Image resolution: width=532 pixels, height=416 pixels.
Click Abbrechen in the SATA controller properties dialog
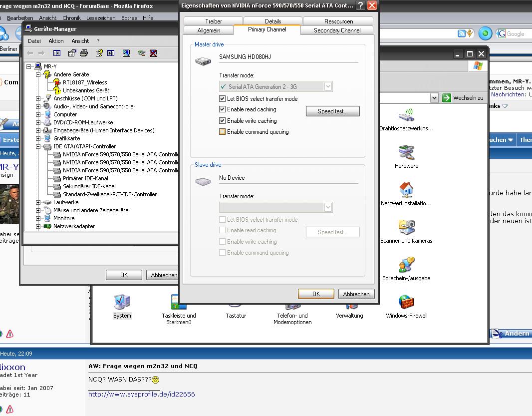click(356, 294)
